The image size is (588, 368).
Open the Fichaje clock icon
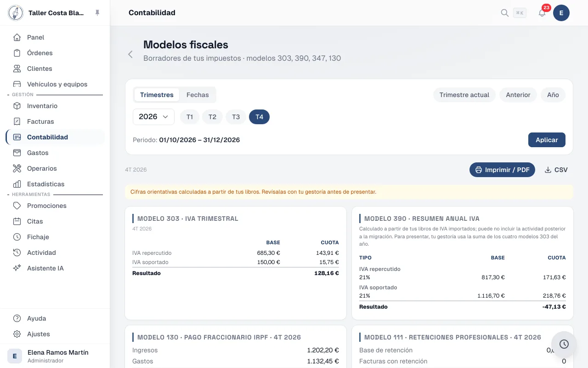click(17, 237)
